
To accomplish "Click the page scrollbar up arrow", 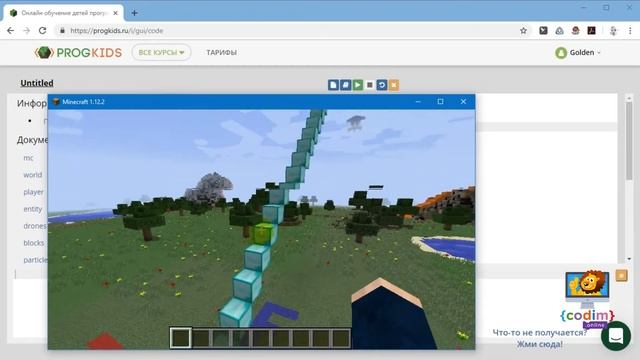I will tap(629, 98).
